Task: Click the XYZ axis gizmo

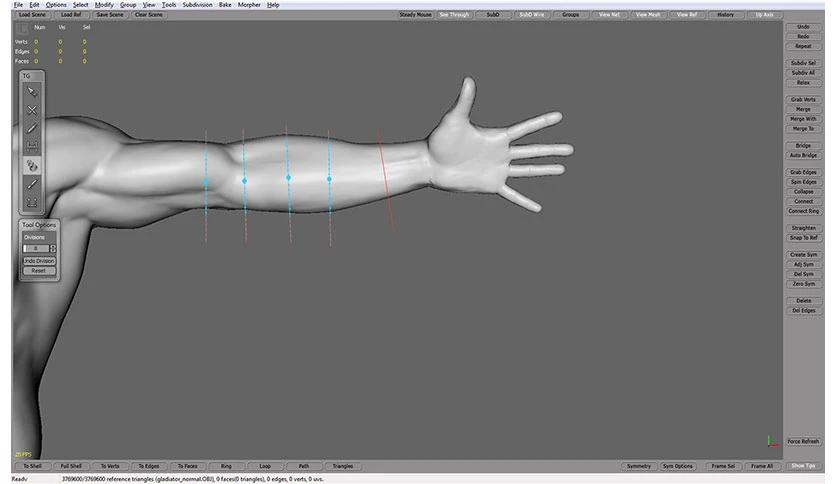Action: [773, 441]
